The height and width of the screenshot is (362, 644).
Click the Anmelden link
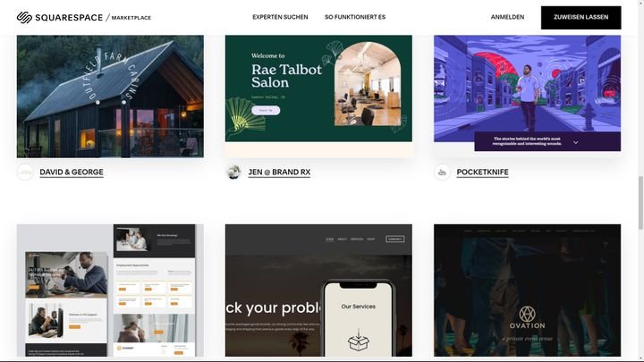point(507,17)
